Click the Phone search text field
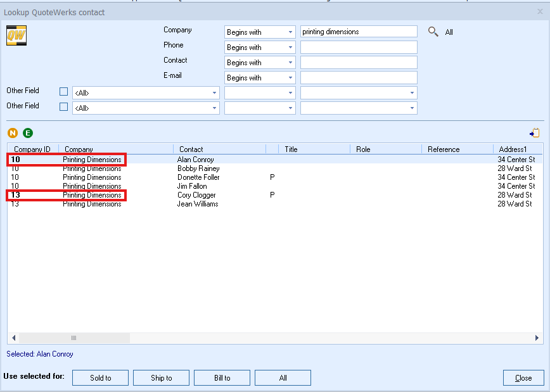The width and height of the screenshot is (550, 392). pyautogui.click(x=359, y=47)
